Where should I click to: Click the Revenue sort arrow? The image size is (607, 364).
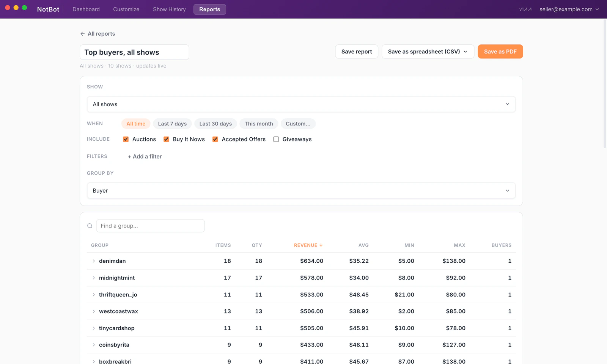pyautogui.click(x=321, y=245)
